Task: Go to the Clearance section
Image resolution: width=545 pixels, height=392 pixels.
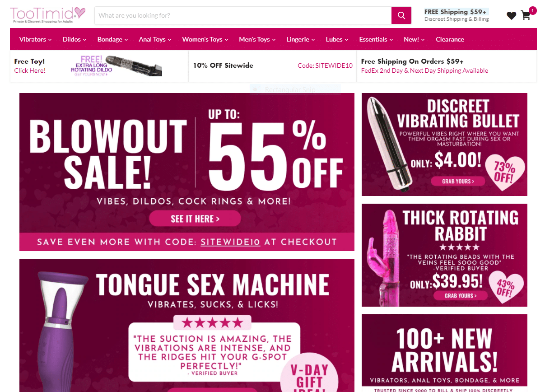Action: (450, 39)
